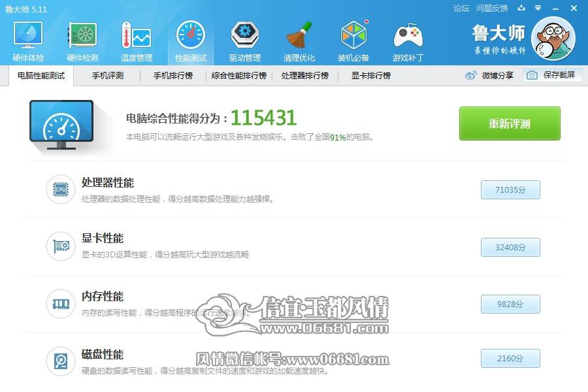This screenshot has width=588, height=392.
Task: Switch to the 手机评测 tab
Action: click(108, 76)
